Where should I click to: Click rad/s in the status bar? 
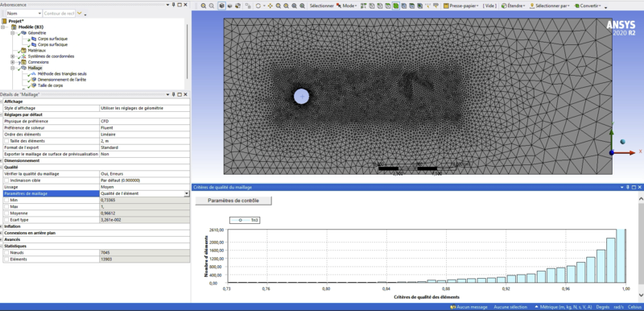click(x=618, y=307)
